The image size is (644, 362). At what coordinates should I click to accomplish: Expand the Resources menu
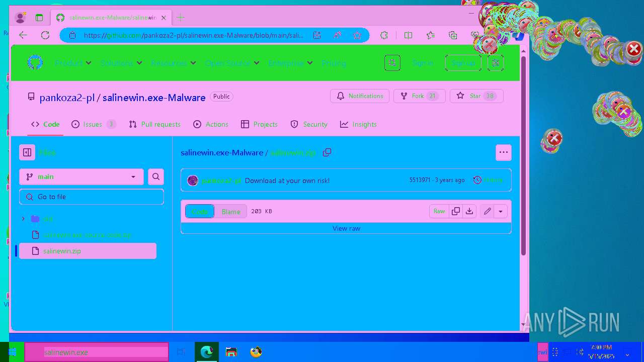click(x=174, y=63)
